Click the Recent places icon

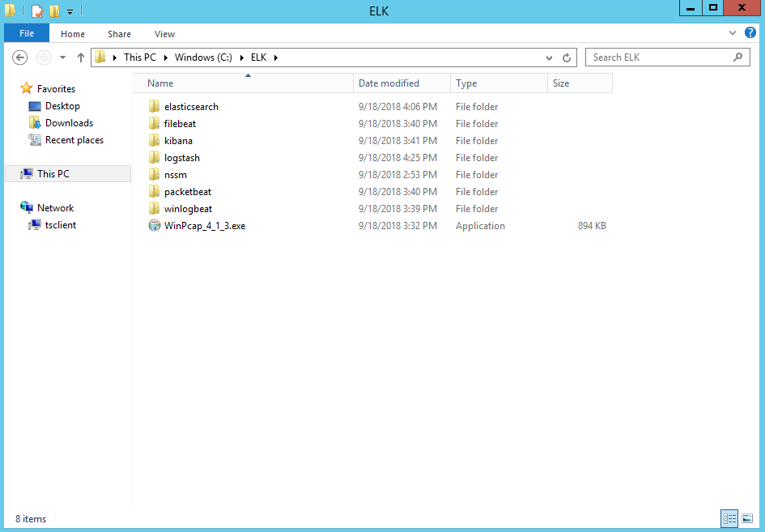click(x=35, y=140)
